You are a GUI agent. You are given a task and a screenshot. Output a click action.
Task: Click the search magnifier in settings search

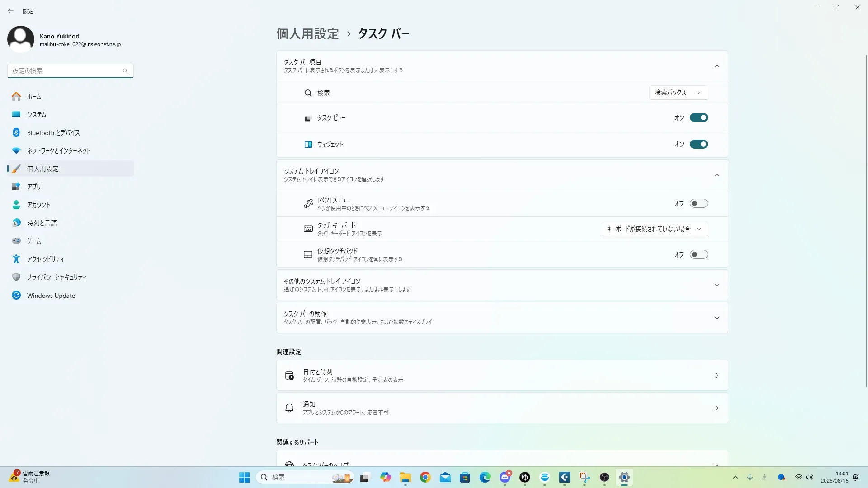coord(125,71)
